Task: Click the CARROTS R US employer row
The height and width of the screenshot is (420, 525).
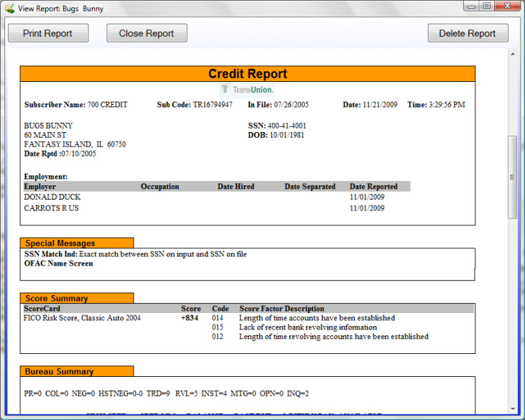Action: (x=52, y=208)
